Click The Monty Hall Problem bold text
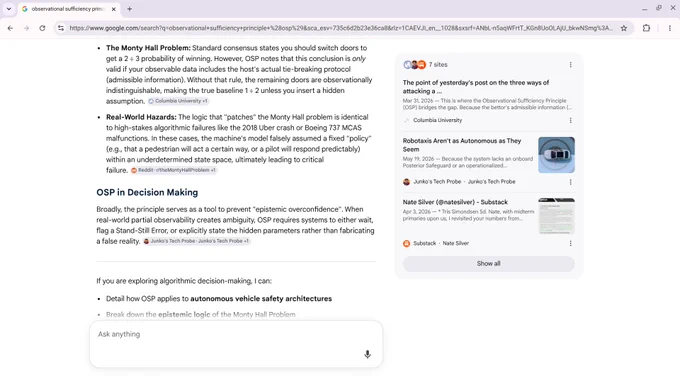 [x=148, y=48]
